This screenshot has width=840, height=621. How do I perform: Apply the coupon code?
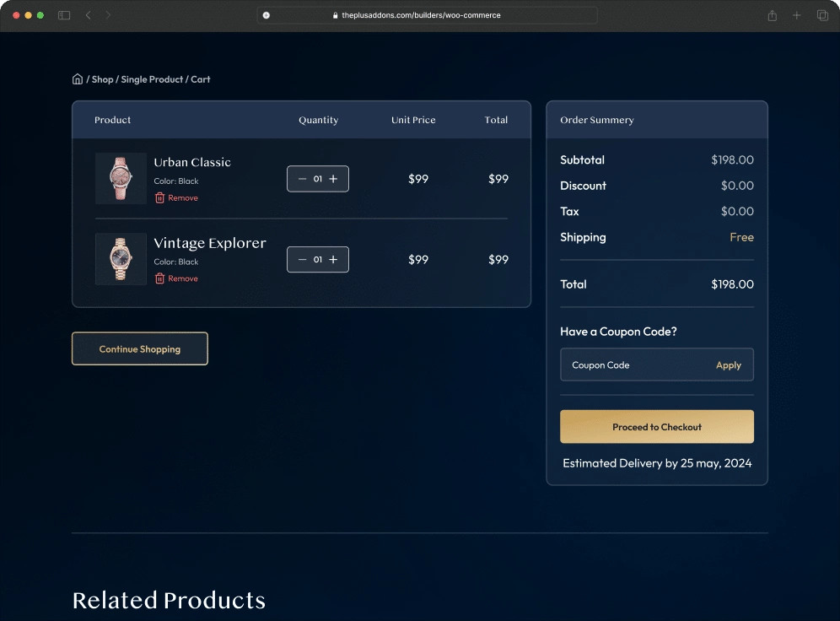pyautogui.click(x=728, y=365)
